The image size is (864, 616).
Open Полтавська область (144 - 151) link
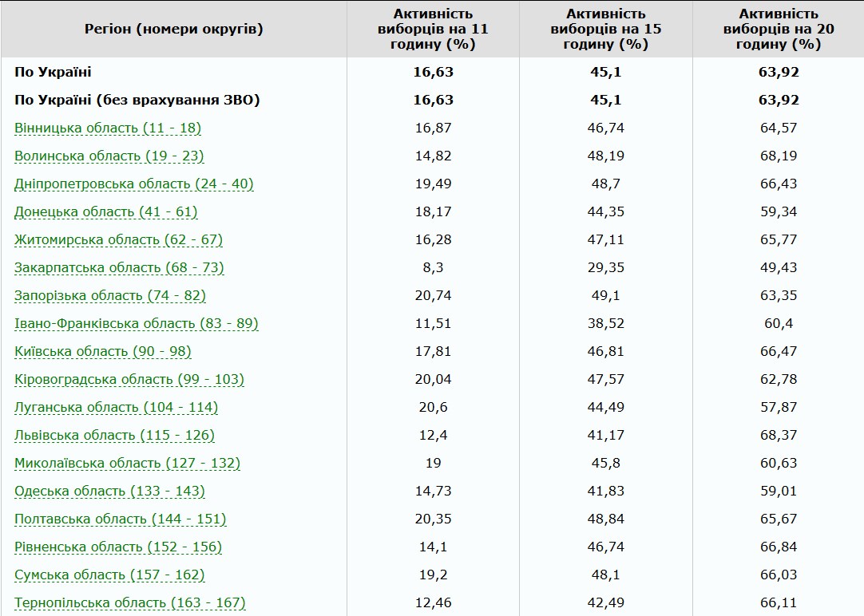121,519
